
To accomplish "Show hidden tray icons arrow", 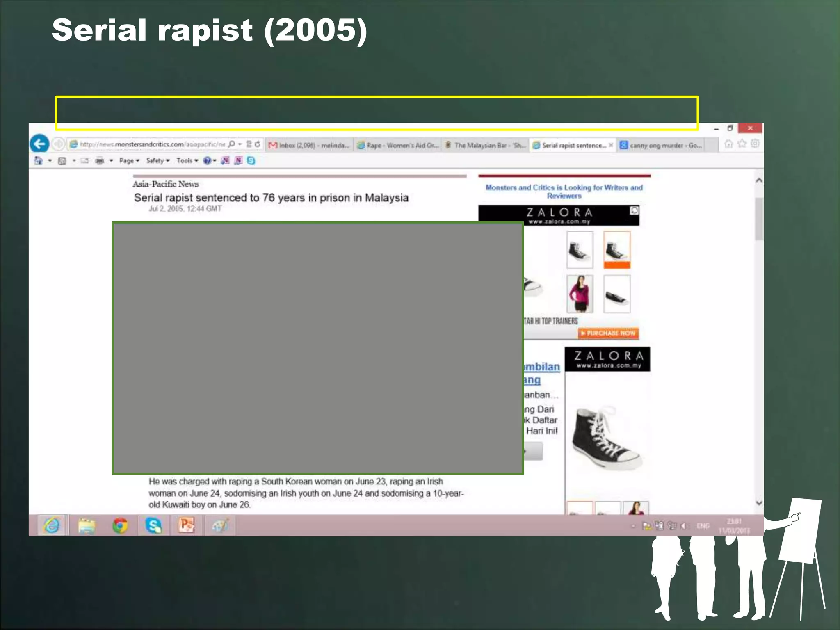I will pyautogui.click(x=633, y=526).
